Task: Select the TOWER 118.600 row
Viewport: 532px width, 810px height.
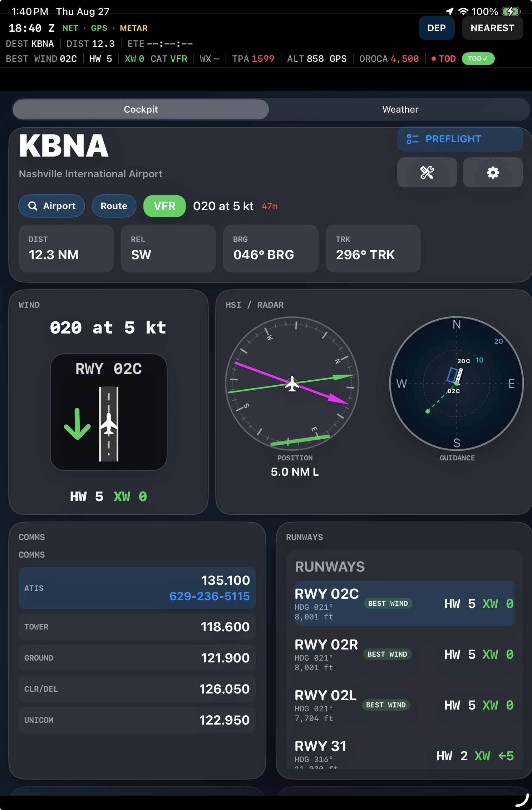Action: [x=137, y=627]
